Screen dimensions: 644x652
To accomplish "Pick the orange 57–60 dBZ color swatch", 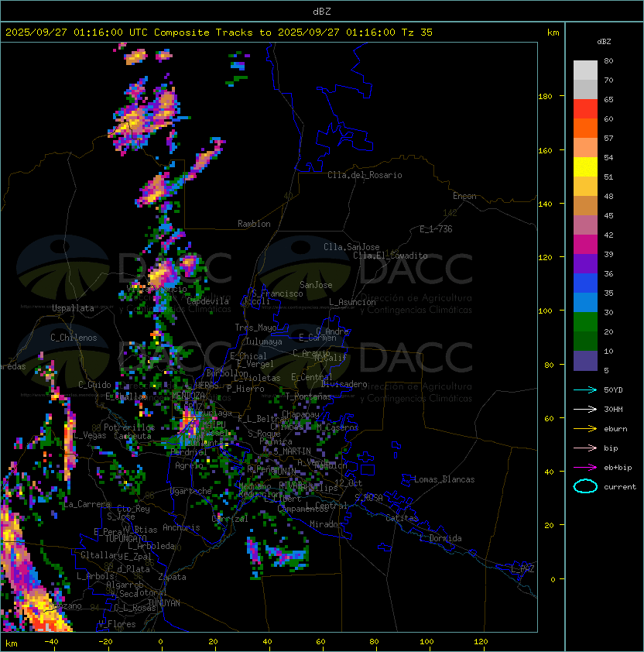I will tap(585, 128).
